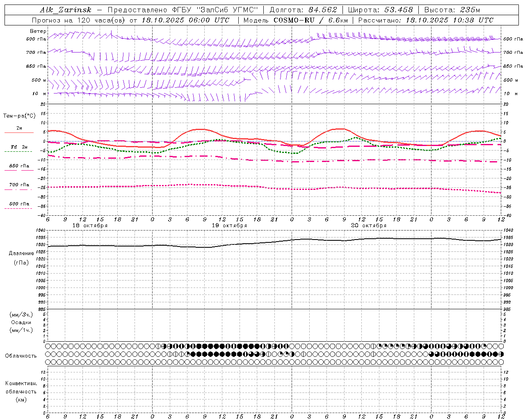Viewport: 525px width, 420px height.
Task: Click the "Рассчитано: 18.10.2025 10:38 UTC" text
Action: pos(426,20)
